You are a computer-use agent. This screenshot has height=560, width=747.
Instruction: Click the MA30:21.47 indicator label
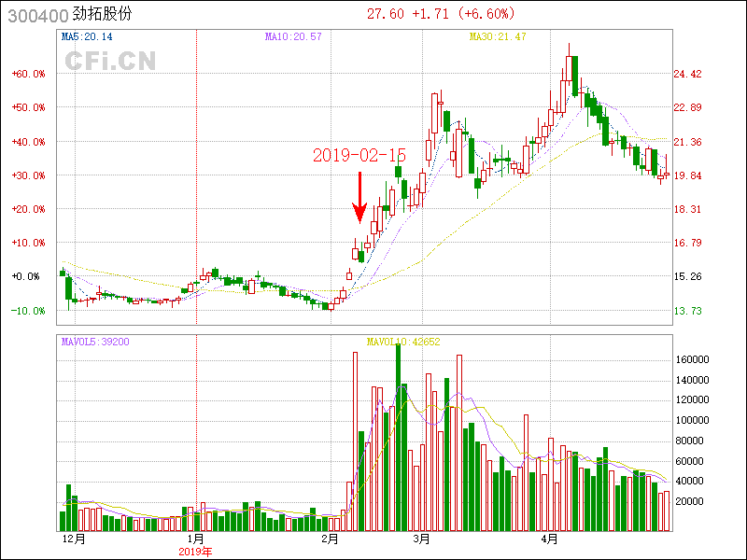point(498,36)
